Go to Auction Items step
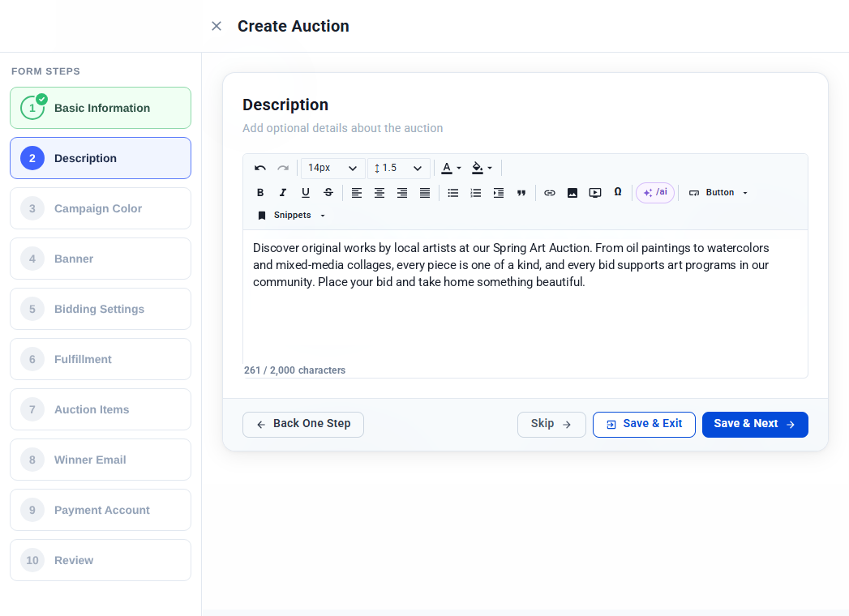849x616 pixels. click(101, 409)
